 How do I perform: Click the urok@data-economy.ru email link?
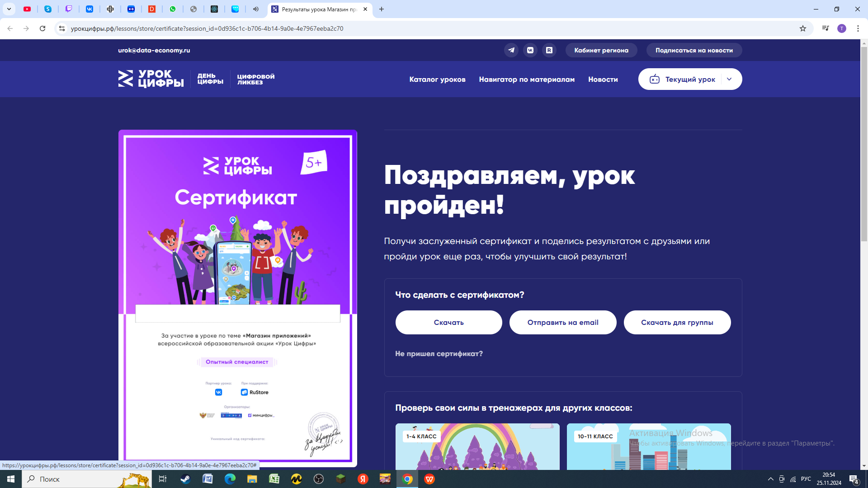154,50
